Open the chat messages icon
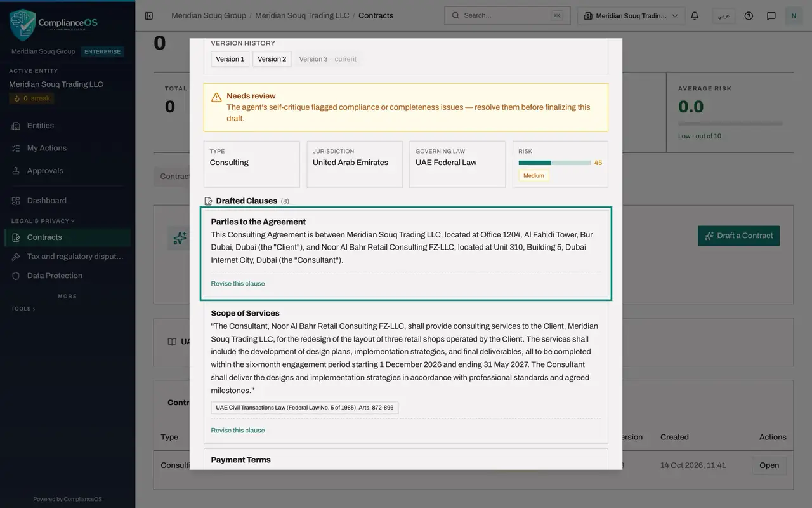 point(771,16)
